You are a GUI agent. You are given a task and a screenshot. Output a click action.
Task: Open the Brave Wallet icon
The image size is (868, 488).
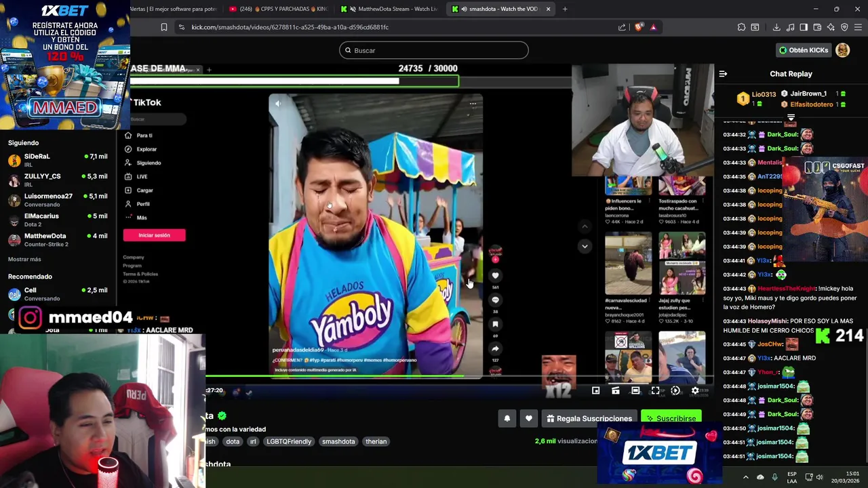pyautogui.click(x=817, y=27)
